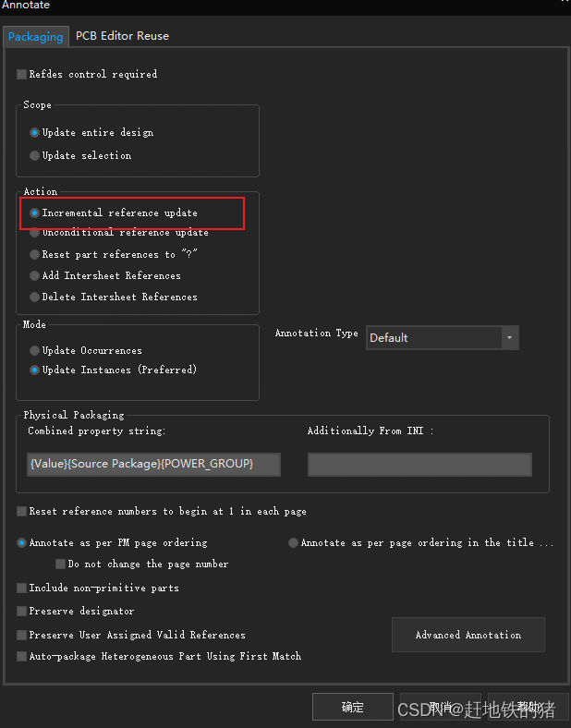571x728 pixels.
Task: Open the Advanced Annotation button
Action: pos(468,635)
